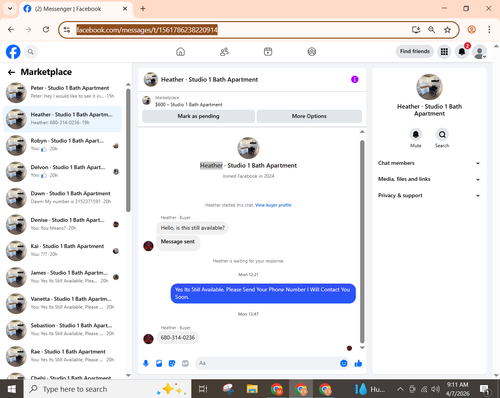
Task: Open File Explorer from taskbar
Action: point(252,389)
